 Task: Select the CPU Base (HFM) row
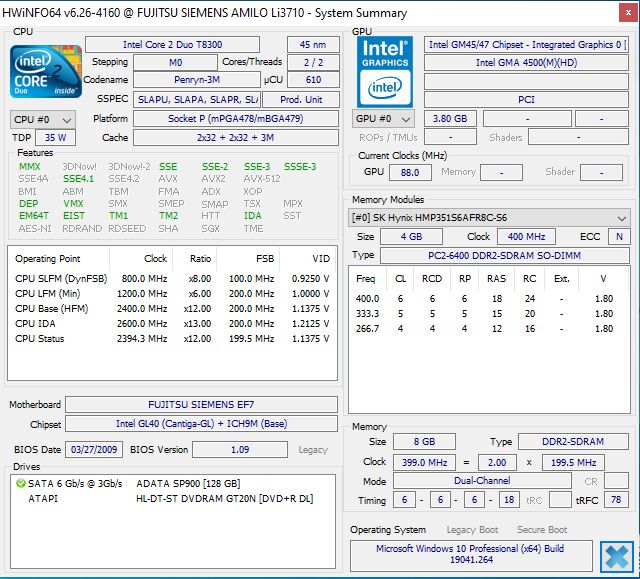click(172, 309)
